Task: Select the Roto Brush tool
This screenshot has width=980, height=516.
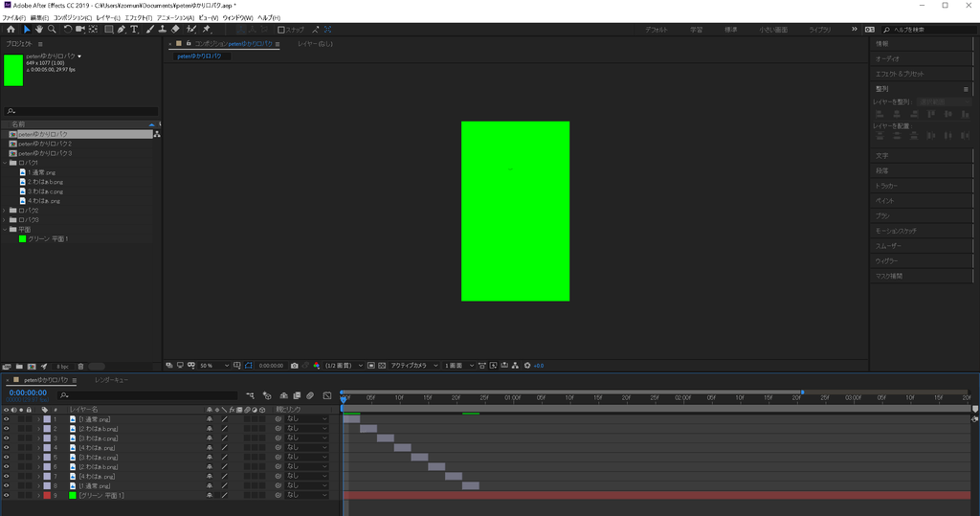Action: click(x=191, y=30)
